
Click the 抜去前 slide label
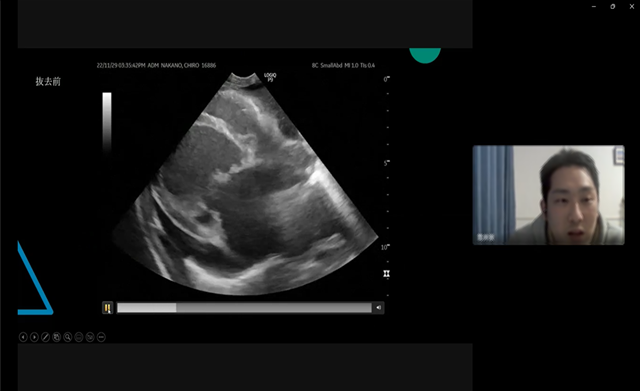[x=48, y=82]
